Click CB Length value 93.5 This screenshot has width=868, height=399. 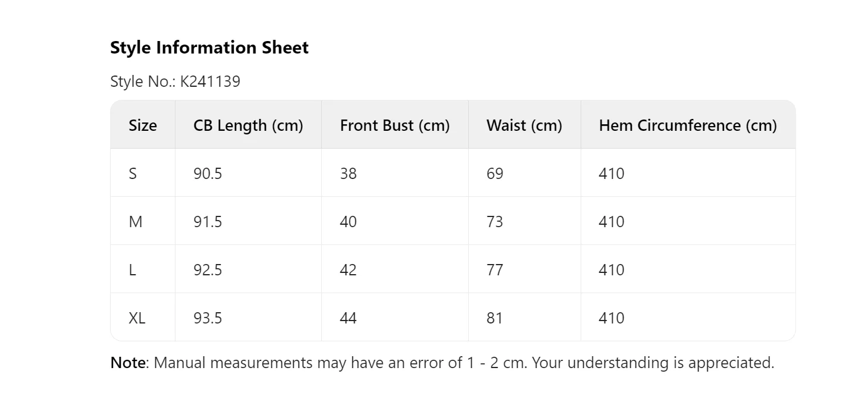point(208,318)
